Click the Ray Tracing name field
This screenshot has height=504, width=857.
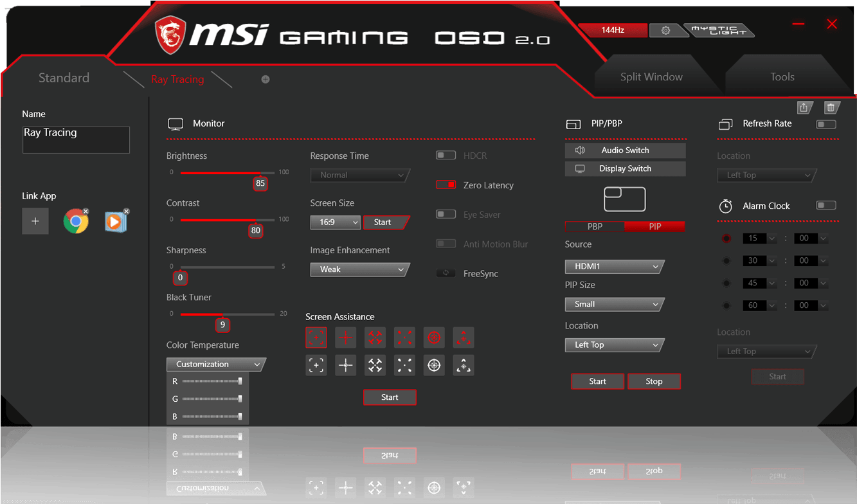76,139
